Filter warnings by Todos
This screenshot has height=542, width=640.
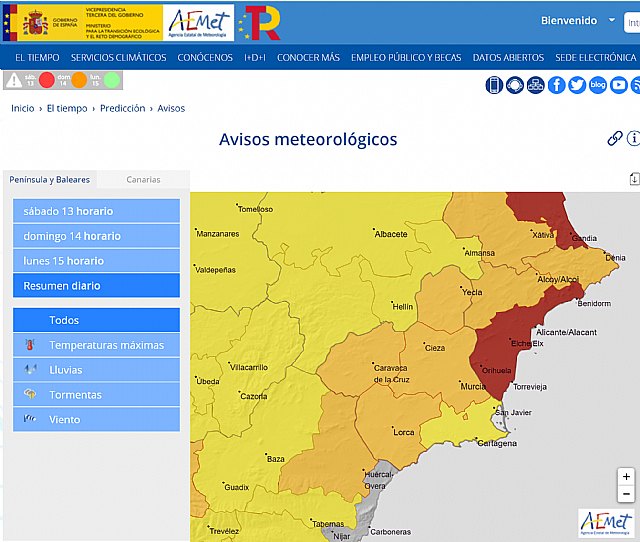(x=96, y=320)
